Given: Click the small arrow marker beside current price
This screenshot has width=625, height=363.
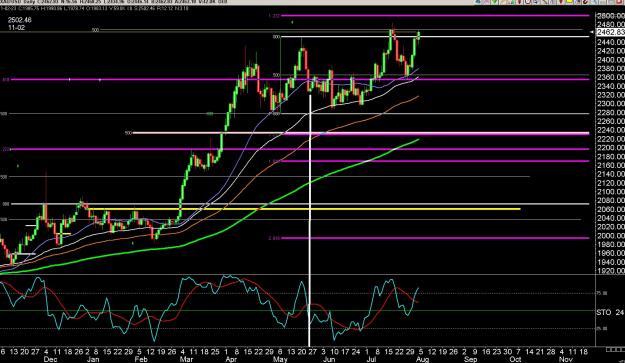Looking at the screenshot, I should [592, 31].
